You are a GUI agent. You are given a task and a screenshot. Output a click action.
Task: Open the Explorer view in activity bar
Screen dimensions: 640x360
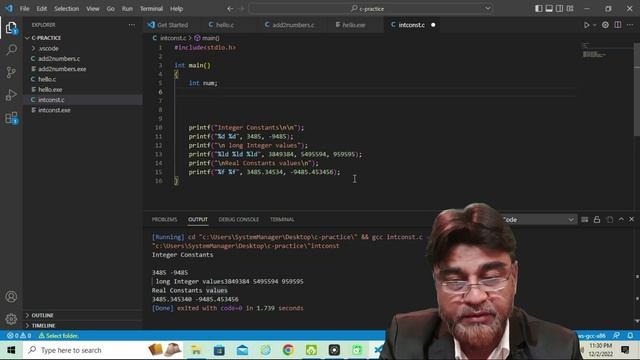(x=11, y=28)
